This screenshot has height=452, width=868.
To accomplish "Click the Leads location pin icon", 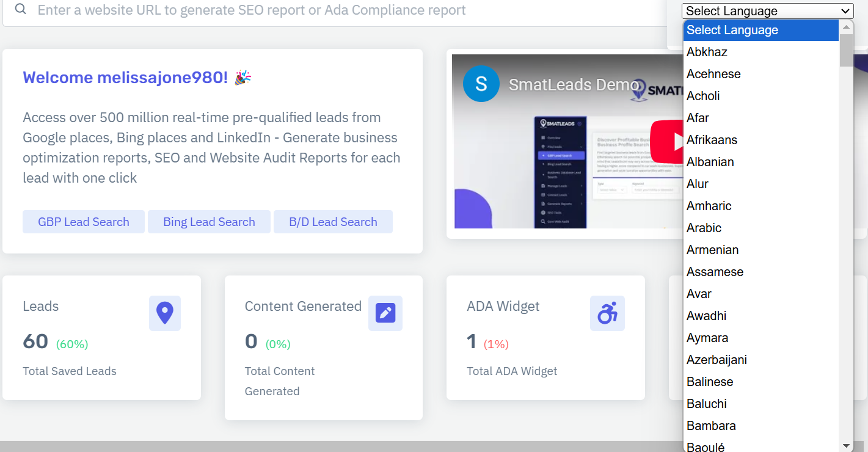I will coord(165,313).
